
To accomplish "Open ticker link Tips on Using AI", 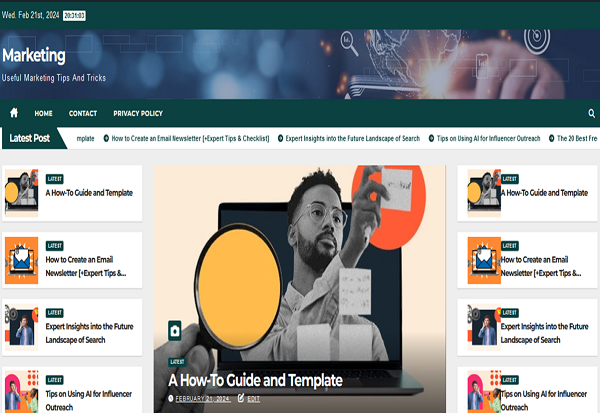I will pyautogui.click(x=488, y=139).
